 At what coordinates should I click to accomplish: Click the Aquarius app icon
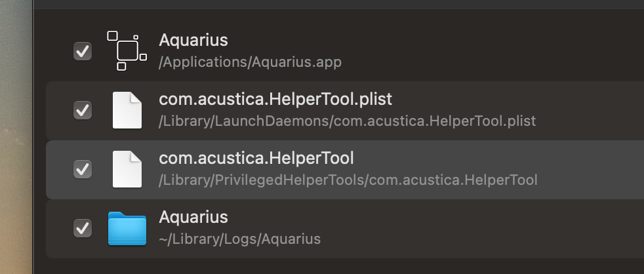click(x=127, y=50)
